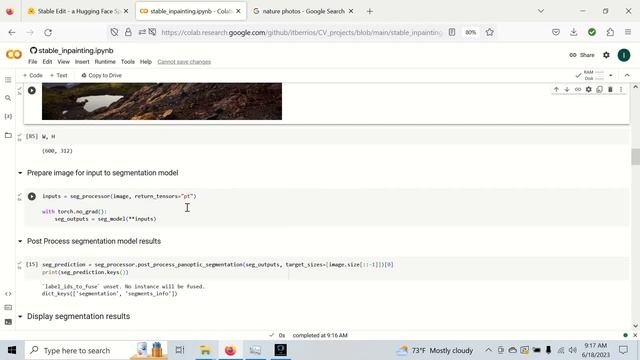The image size is (640, 360).
Task: Run the image output cell
Action: click(32, 91)
